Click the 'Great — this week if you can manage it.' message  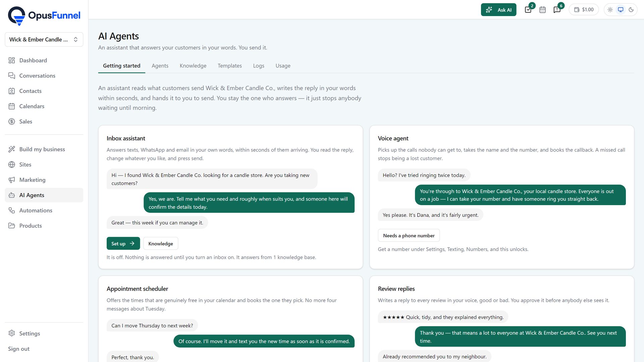(157, 223)
